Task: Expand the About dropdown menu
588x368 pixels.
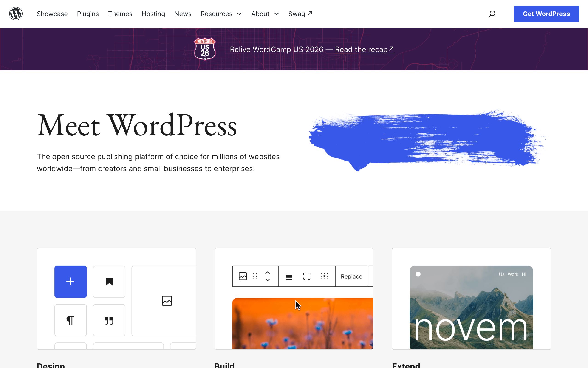Action: (x=265, y=14)
